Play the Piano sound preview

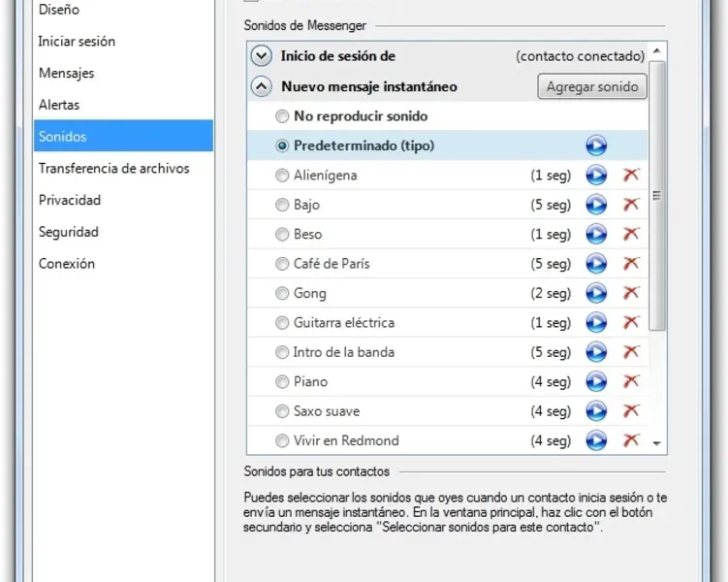(596, 382)
